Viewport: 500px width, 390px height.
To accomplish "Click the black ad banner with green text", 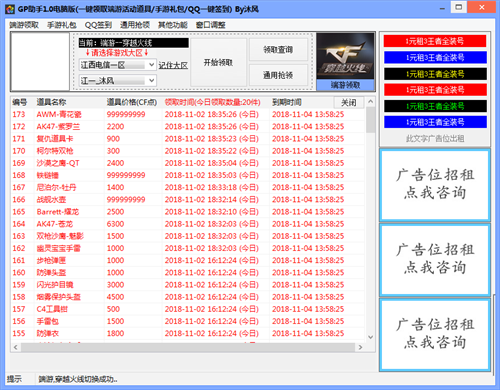I will [435, 106].
